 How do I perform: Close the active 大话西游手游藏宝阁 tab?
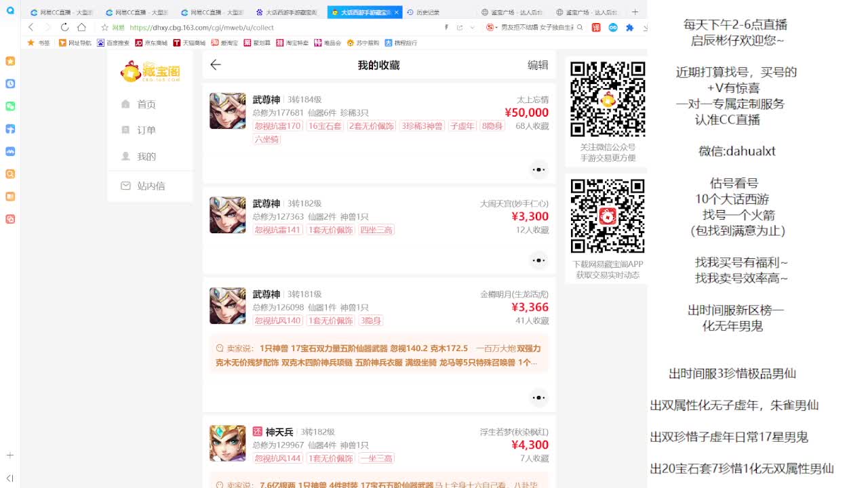[397, 12]
